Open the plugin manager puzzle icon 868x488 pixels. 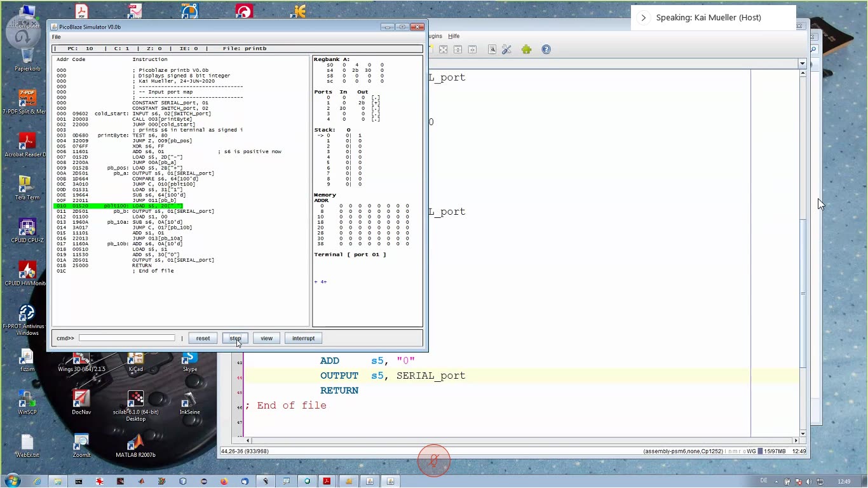coord(526,50)
